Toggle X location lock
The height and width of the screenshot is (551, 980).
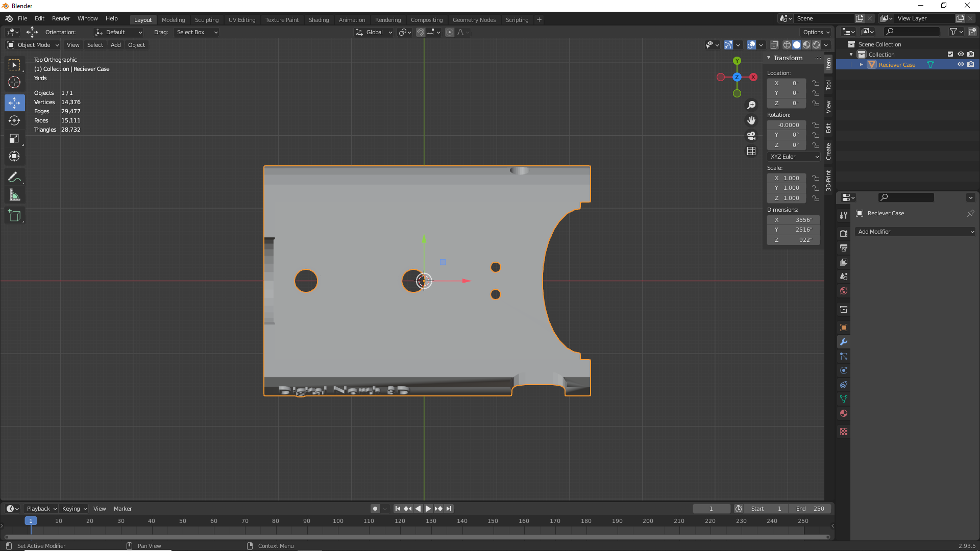(x=816, y=83)
